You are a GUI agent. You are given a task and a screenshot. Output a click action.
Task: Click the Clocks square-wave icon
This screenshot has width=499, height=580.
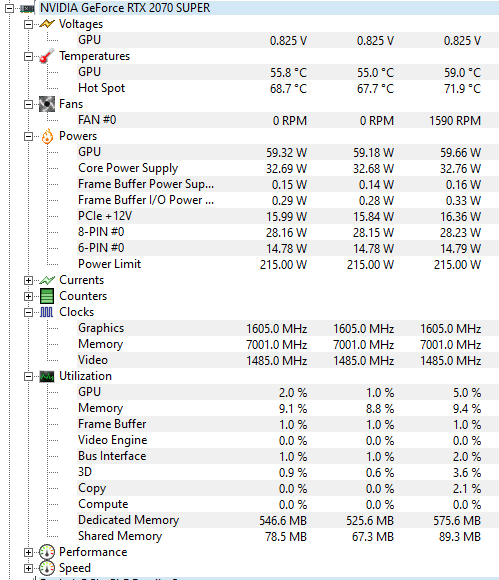[x=47, y=312]
